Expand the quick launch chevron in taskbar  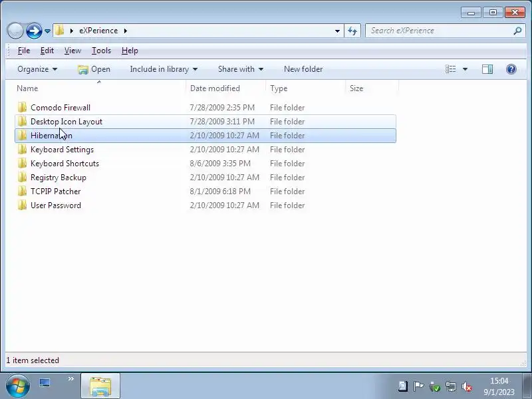click(x=70, y=378)
